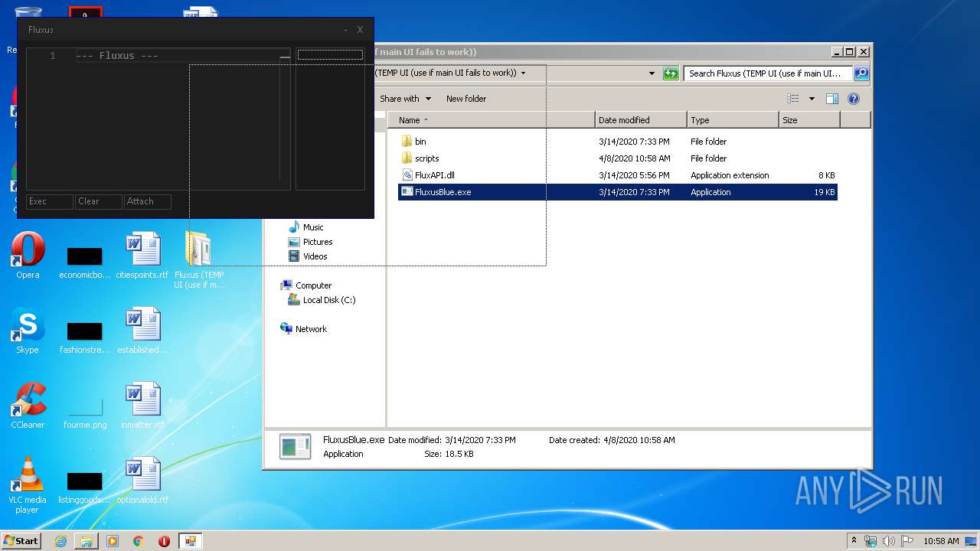Sort files by Type column
Screen dimensions: 980x551
pyautogui.click(x=733, y=120)
